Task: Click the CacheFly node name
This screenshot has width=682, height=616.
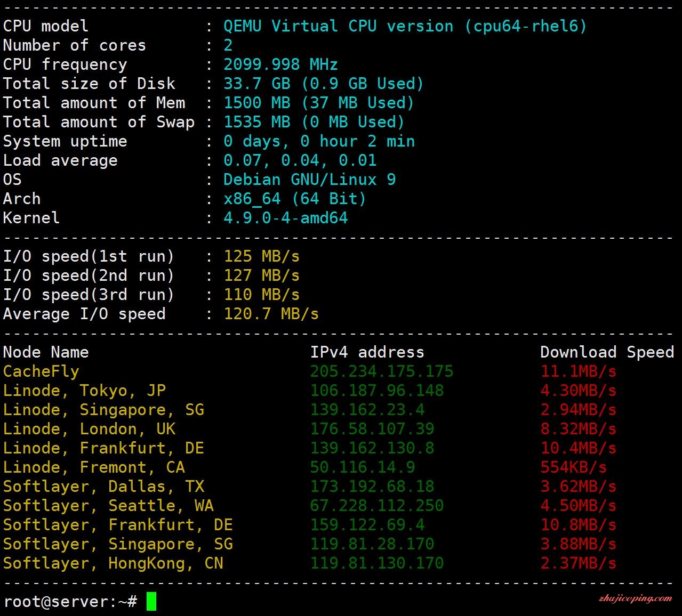Action: (x=41, y=371)
